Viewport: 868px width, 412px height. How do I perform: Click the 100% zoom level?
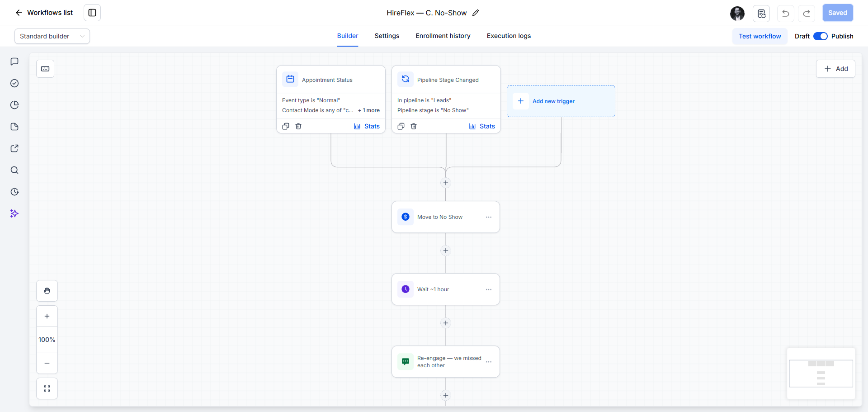[x=47, y=340]
